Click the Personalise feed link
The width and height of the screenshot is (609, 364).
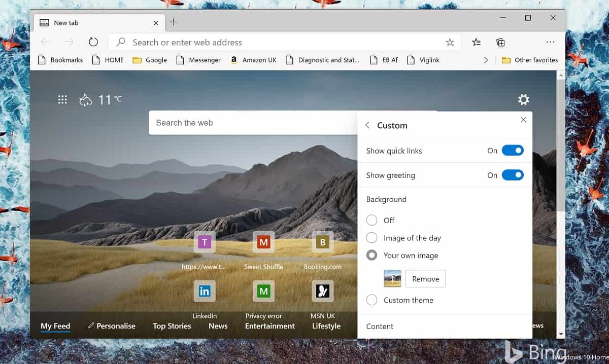click(112, 326)
